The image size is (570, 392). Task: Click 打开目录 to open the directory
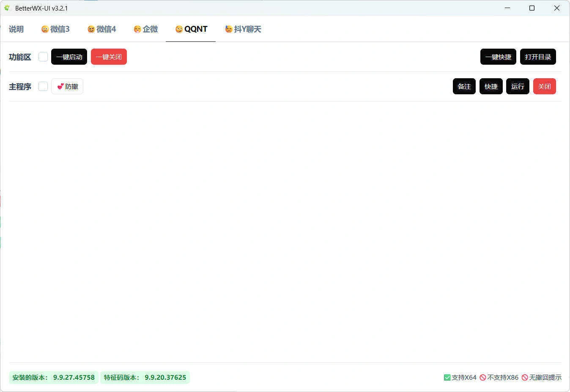538,56
